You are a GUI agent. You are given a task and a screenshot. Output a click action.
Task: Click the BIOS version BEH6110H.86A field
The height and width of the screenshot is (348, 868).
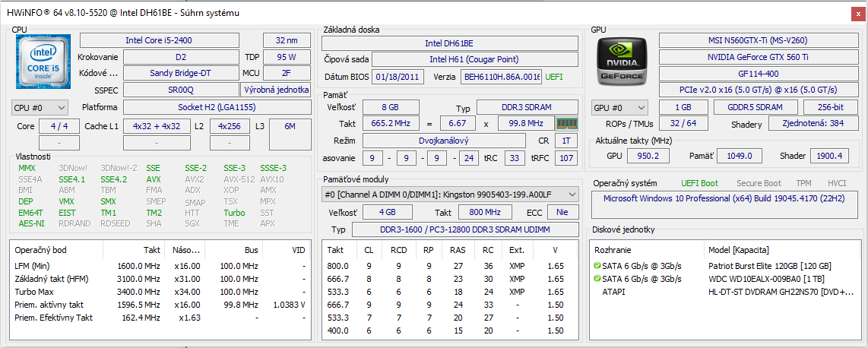click(502, 77)
